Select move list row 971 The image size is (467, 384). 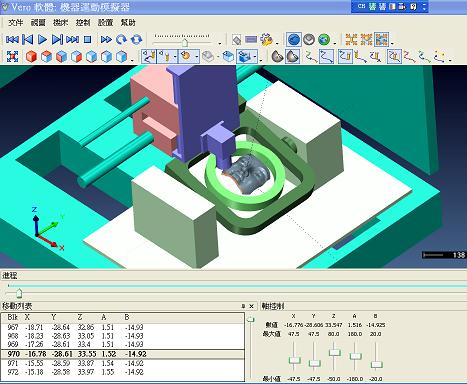(123, 363)
